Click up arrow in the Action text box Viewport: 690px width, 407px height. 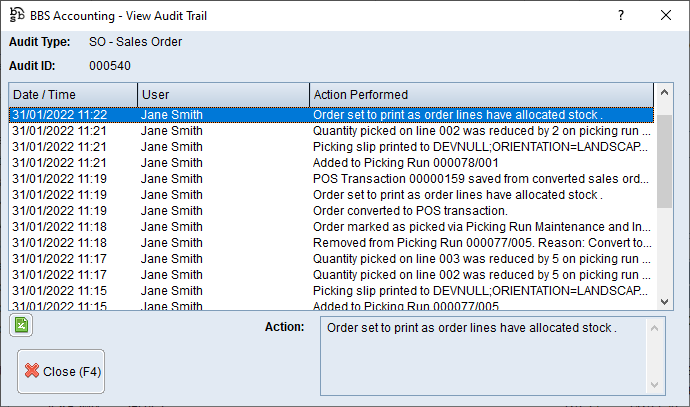pyautogui.click(x=655, y=327)
